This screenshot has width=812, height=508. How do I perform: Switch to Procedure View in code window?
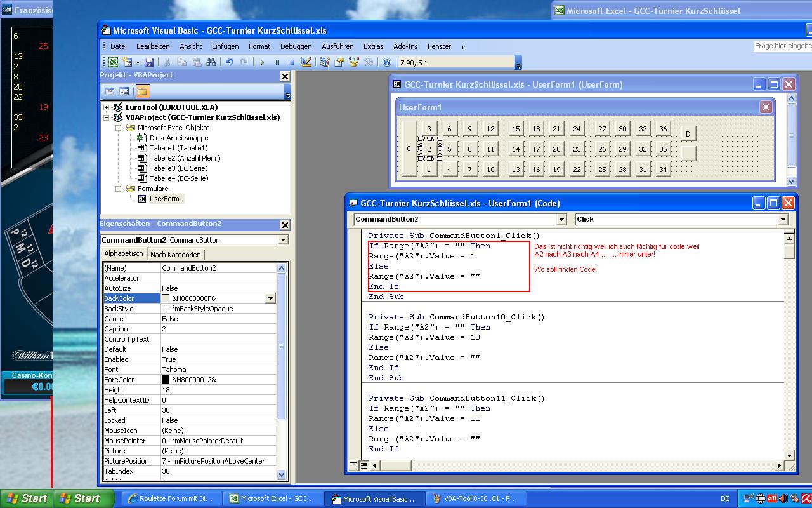click(x=354, y=465)
